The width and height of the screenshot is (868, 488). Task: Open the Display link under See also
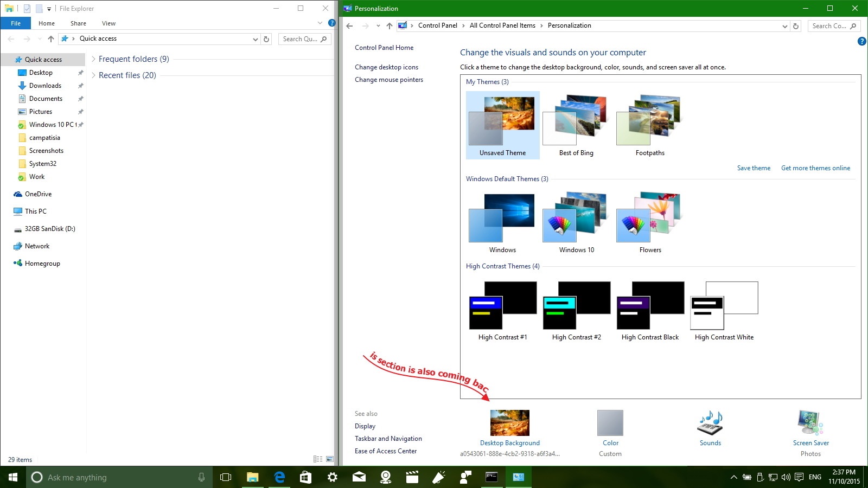tap(365, 426)
